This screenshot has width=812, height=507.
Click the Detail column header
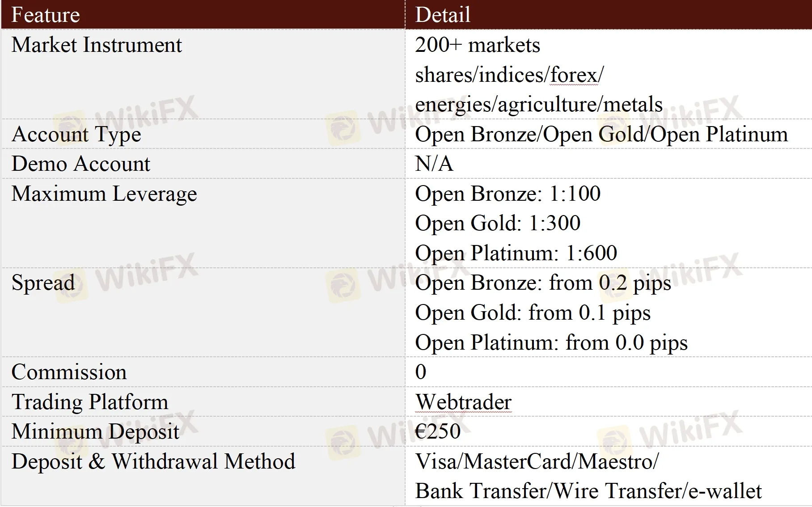[x=443, y=15]
